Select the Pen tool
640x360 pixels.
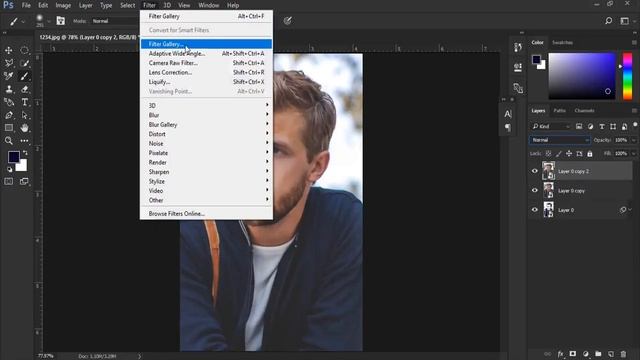(x=9, y=115)
